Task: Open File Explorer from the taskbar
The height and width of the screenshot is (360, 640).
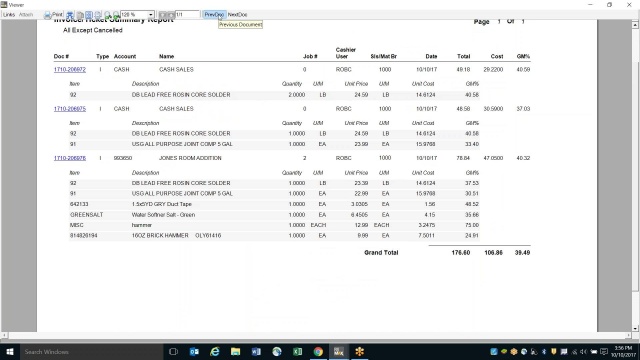Action: pos(236,351)
